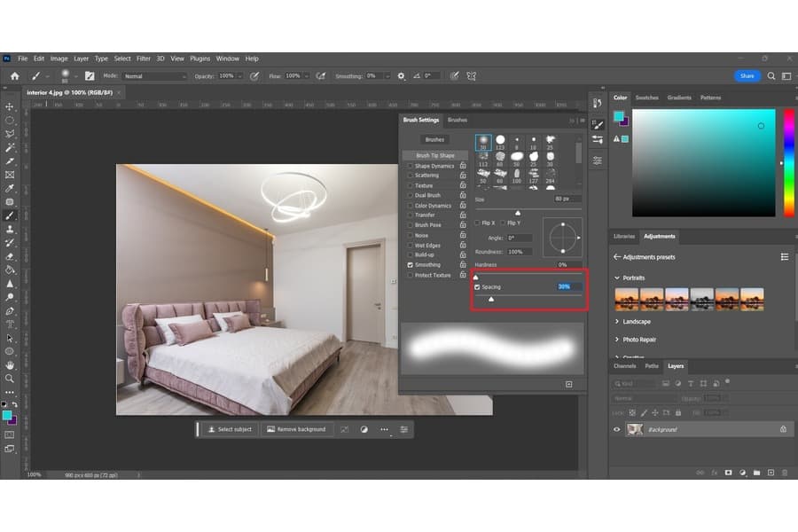The image size is (798, 532).
Task: Click the Brushes button in Brush Settings
Action: (434, 139)
